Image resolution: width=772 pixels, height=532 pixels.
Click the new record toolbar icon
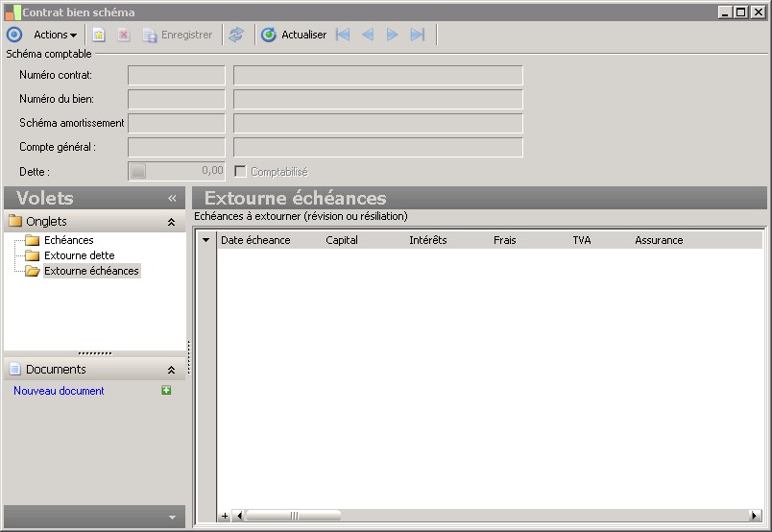click(98, 35)
